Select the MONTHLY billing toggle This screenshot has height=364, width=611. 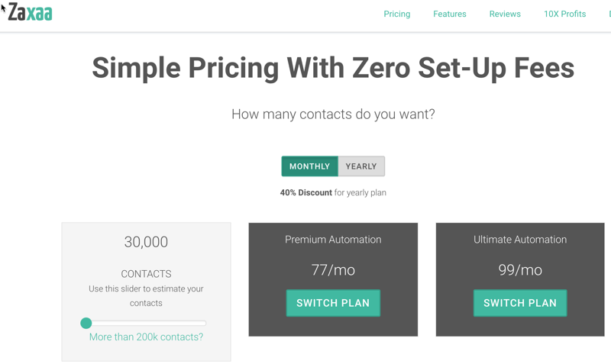[310, 166]
